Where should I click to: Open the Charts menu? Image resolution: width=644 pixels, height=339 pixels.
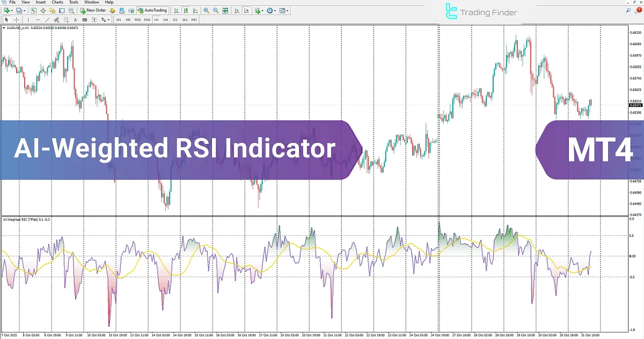(x=57, y=2)
